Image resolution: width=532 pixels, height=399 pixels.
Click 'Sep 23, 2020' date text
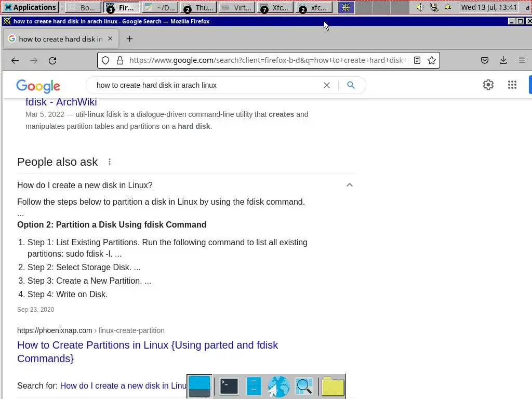[36, 310]
